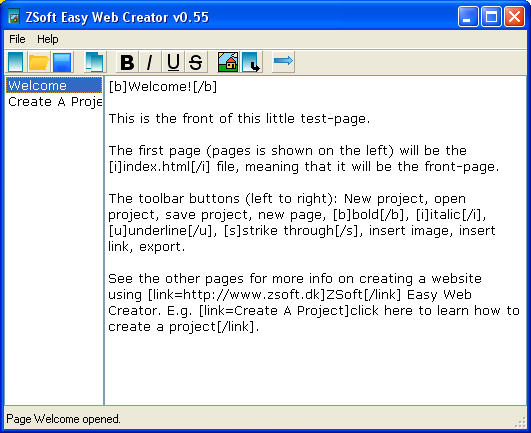Click the window resize grip in corner
Screen dimensions: 531x433
[520, 422]
